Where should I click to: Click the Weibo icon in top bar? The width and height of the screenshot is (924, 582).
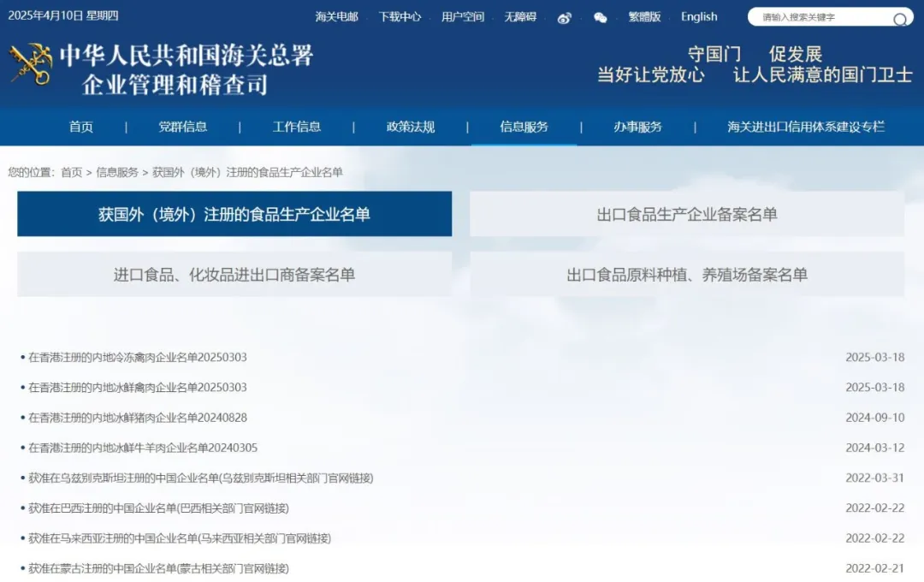coord(564,18)
